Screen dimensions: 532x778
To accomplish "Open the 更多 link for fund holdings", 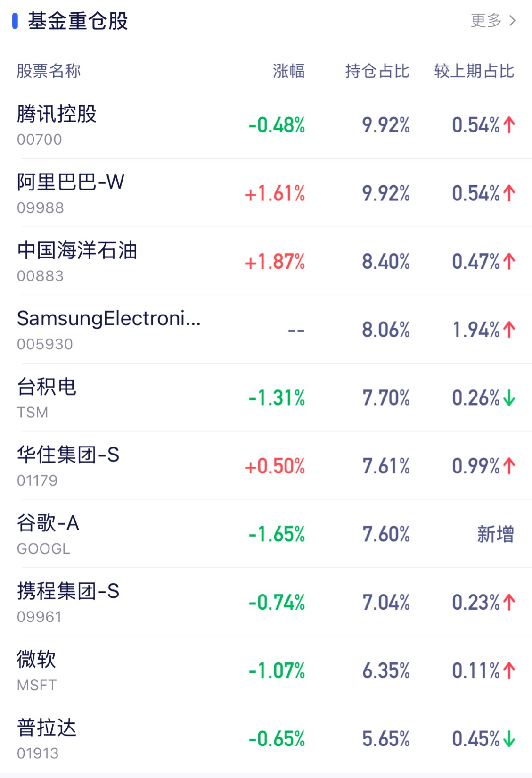I will tap(486, 21).
